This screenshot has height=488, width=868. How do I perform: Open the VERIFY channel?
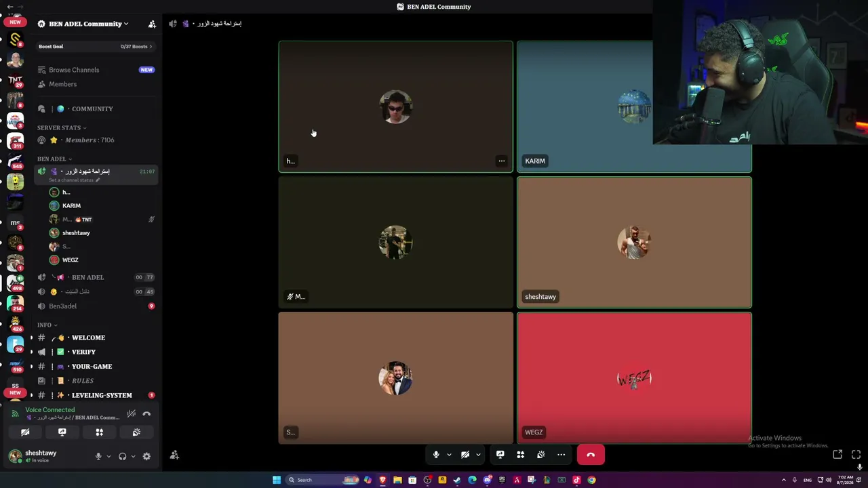tap(96, 352)
